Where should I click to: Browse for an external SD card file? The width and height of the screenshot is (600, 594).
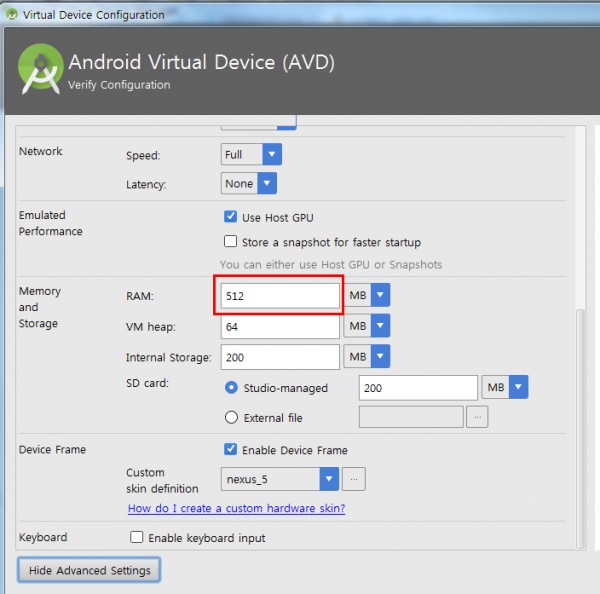[477, 416]
